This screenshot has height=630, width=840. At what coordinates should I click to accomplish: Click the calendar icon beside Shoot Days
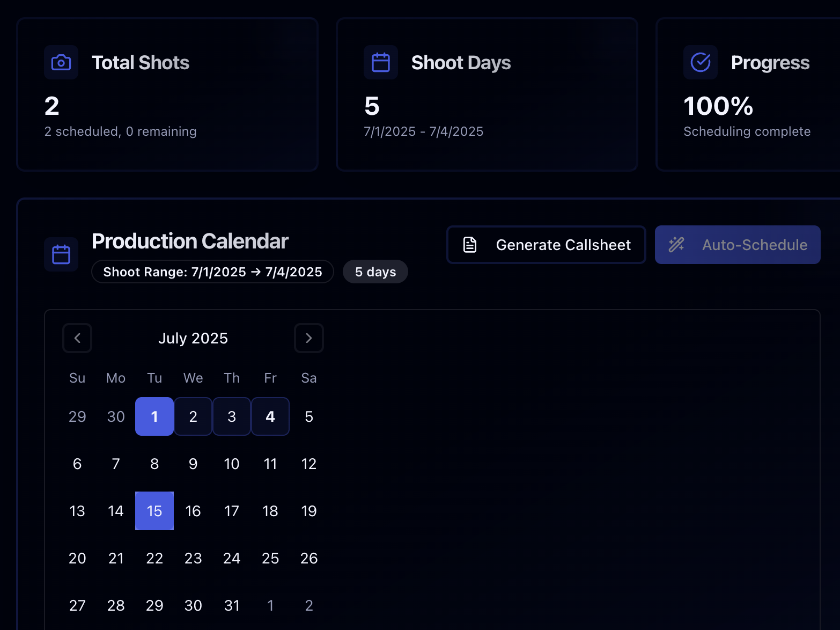click(381, 63)
